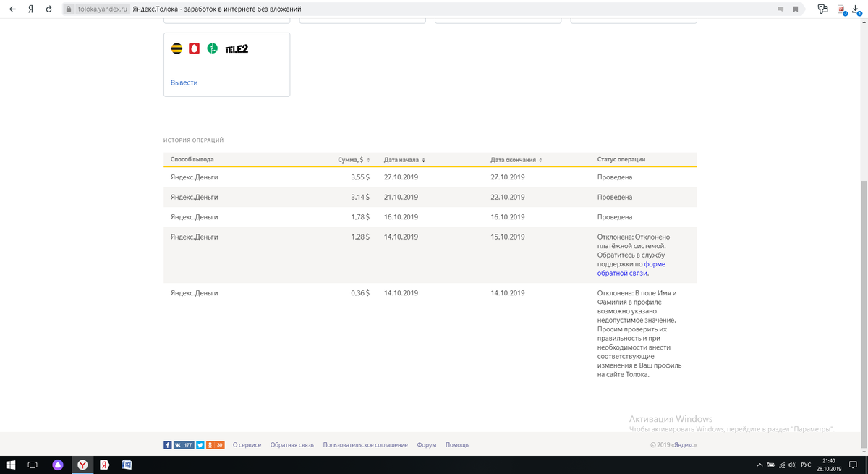The height and width of the screenshot is (474, 868).
Task: Open the О сервисе footer link
Action: pos(247,445)
